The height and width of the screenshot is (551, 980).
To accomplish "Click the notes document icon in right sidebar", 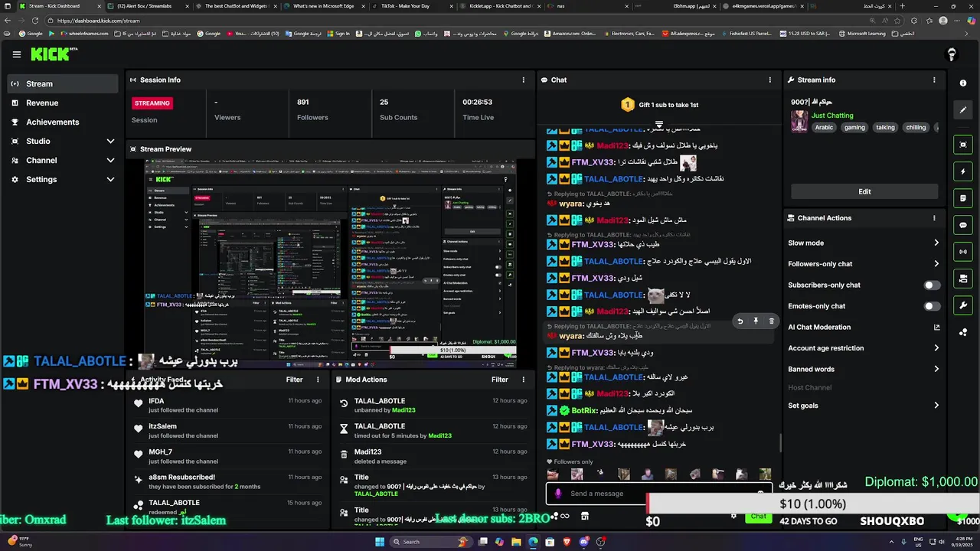I will click(x=963, y=198).
